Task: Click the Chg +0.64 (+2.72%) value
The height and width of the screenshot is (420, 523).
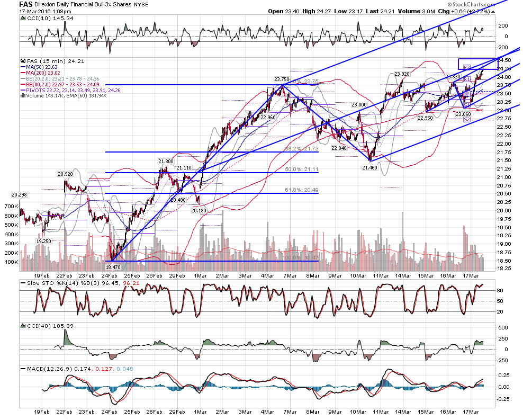Action: pos(464,11)
